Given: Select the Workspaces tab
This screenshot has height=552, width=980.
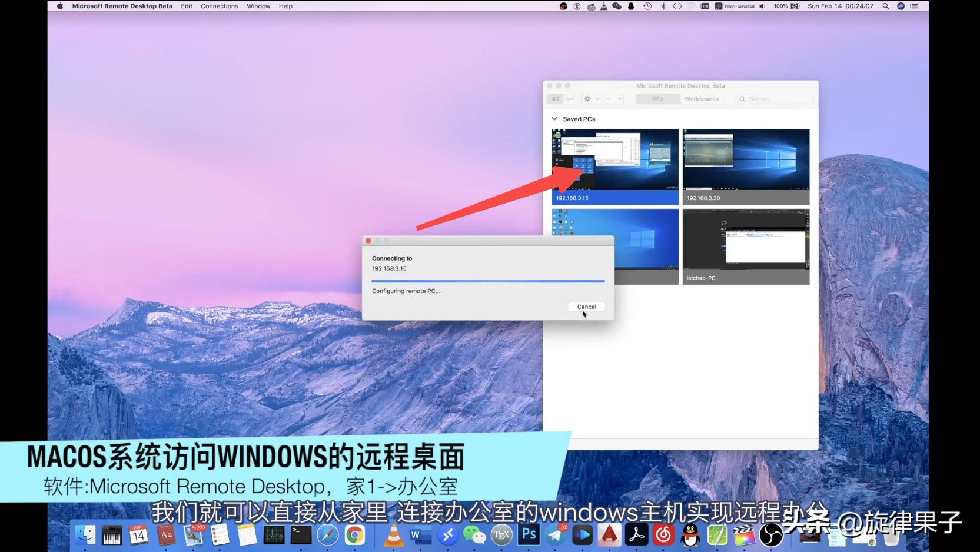Looking at the screenshot, I should coord(702,99).
